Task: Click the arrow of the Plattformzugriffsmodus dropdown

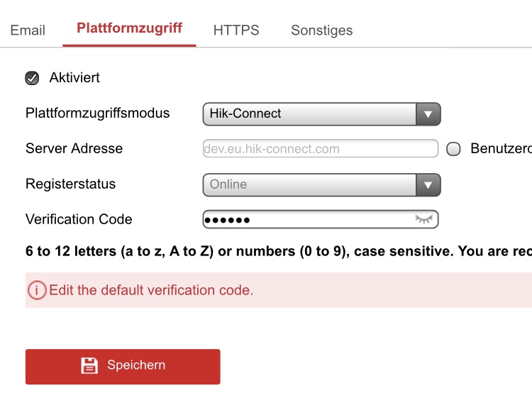Action: pyautogui.click(x=427, y=114)
